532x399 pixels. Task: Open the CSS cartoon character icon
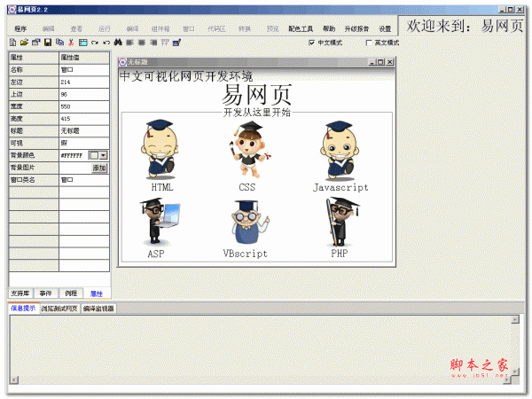(x=246, y=149)
